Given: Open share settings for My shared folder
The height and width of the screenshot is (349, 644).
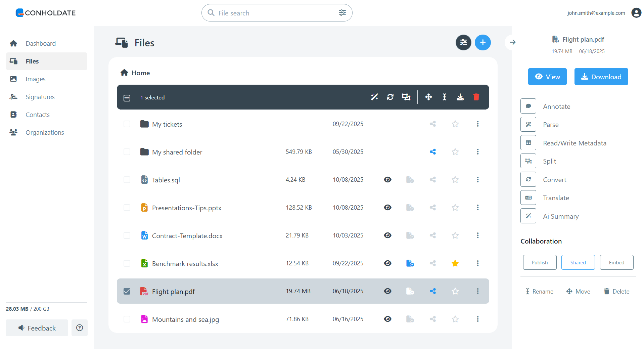Looking at the screenshot, I should click(432, 152).
